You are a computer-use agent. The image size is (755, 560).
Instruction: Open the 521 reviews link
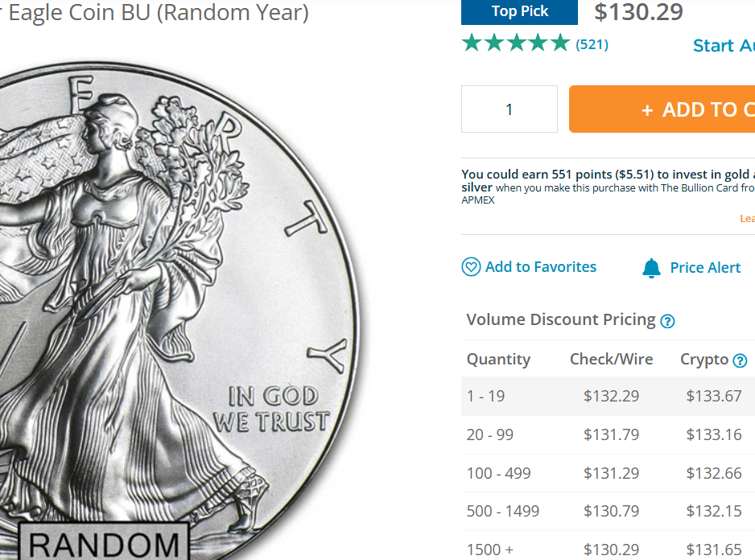click(x=592, y=44)
